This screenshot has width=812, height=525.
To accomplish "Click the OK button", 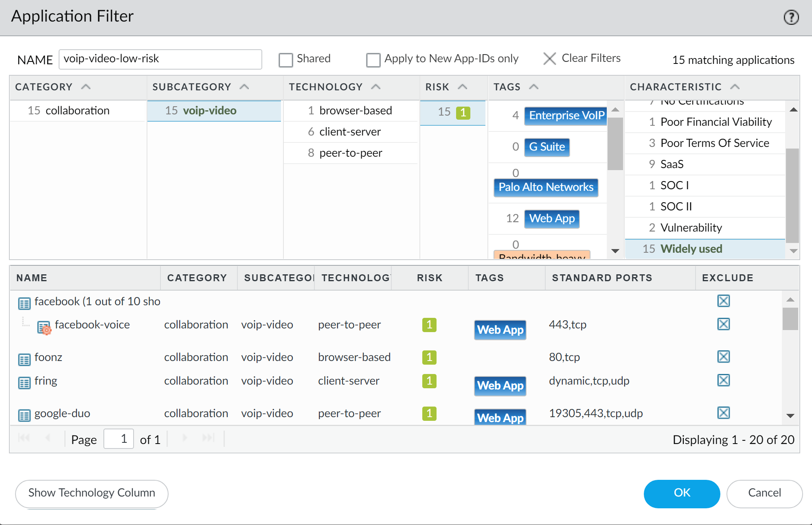I will click(681, 493).
